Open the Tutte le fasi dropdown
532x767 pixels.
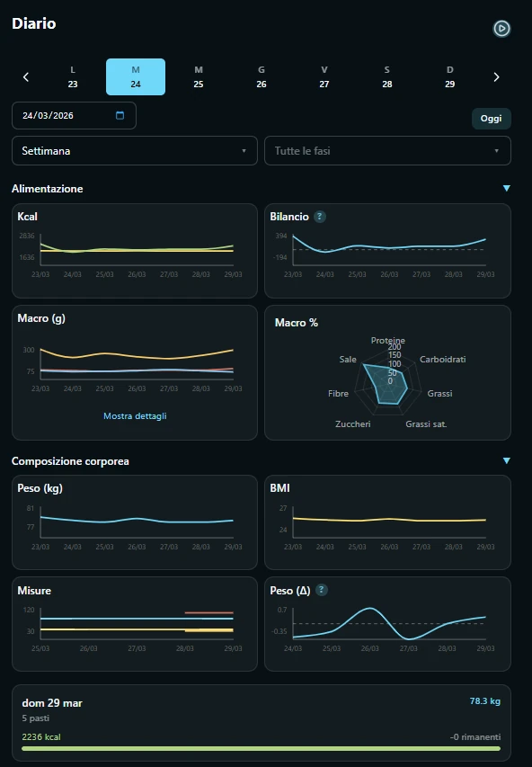click(x=387, y=151)
